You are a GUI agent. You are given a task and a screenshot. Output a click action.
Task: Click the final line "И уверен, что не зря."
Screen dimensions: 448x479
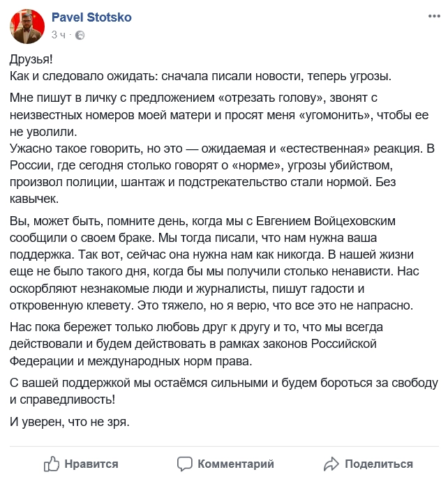coord(70,422)
